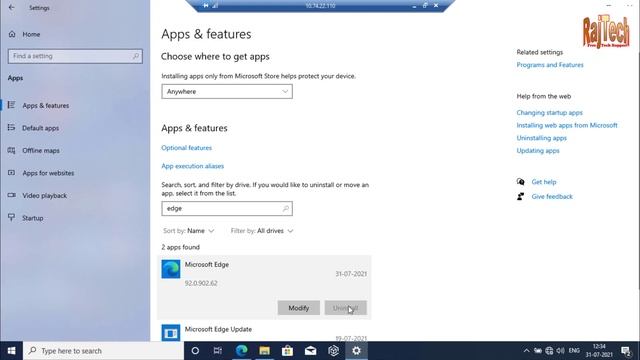The width and height of the screenshot is (640, 360).
Task: Open File Explorer from taskbar
Action: 264,351
